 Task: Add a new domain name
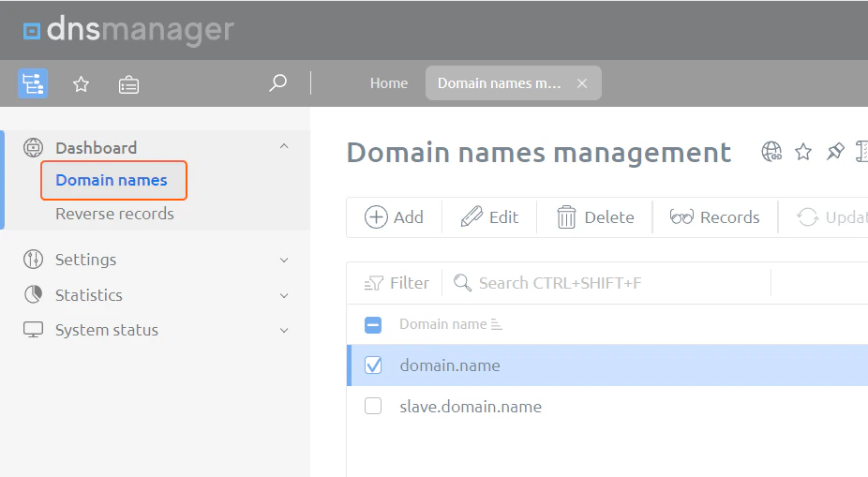coord(394,216)
